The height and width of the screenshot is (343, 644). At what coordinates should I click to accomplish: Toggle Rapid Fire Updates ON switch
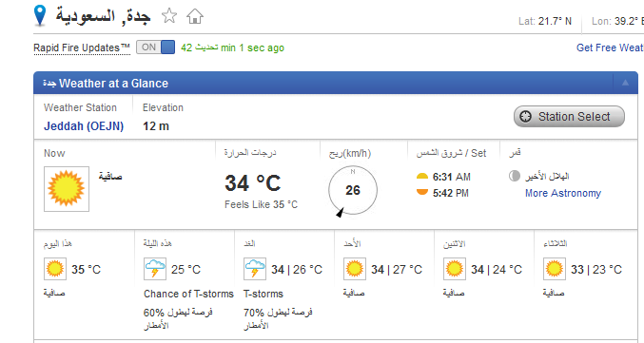tap(156, 48)
